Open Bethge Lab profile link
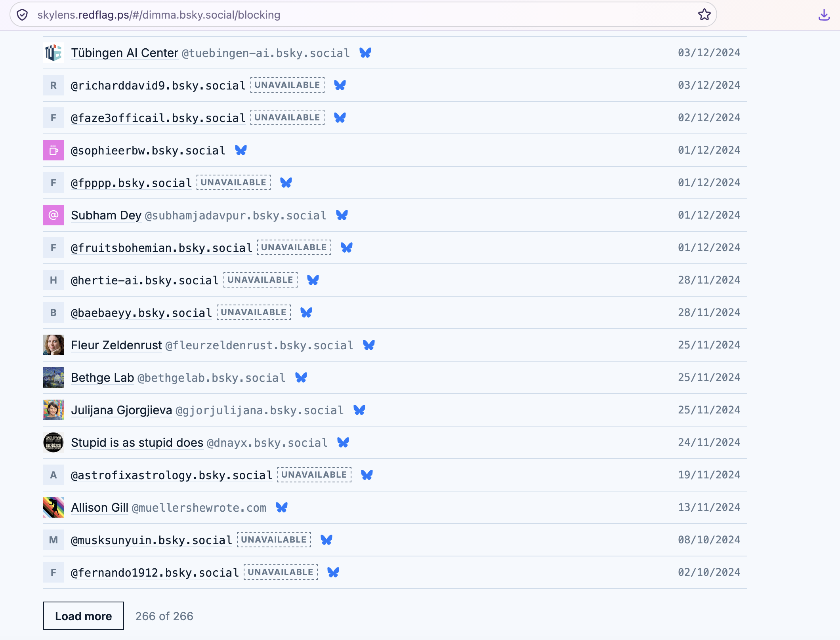 point(103,377)
